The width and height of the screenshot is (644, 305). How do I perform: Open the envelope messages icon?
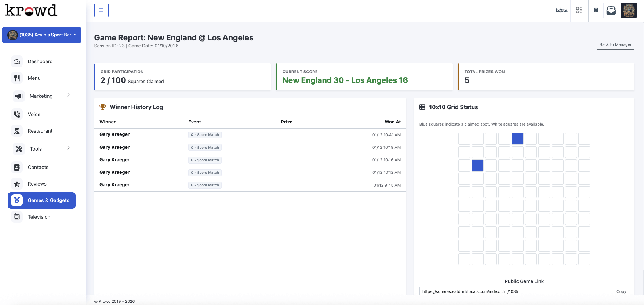[x=611, y=10]
